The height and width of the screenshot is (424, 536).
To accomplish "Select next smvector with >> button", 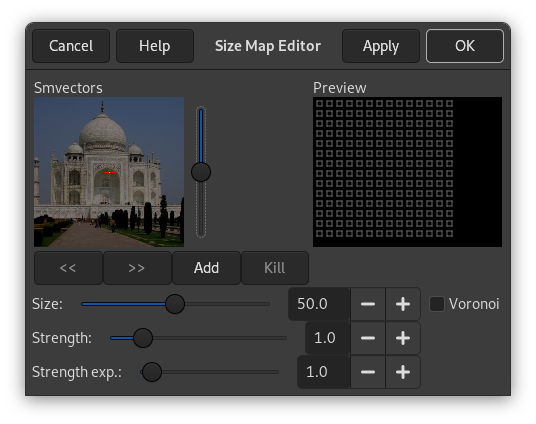I will (x=137, y=268).
